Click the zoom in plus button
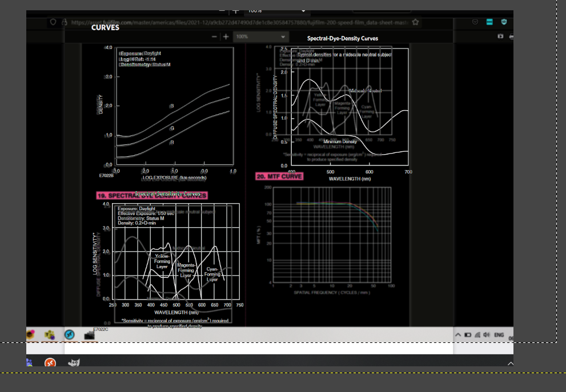Viewport: 566px width, 392px height. [x=226, y=37]
